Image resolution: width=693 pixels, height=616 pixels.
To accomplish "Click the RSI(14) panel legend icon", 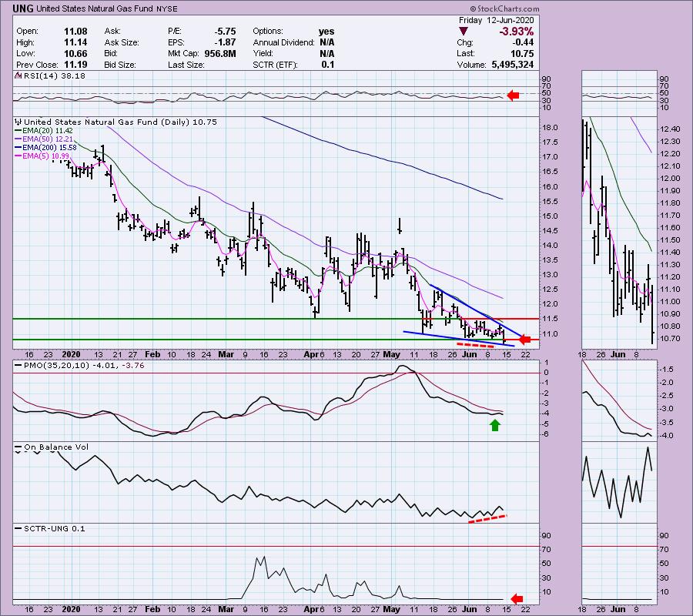I will [16, 77].
